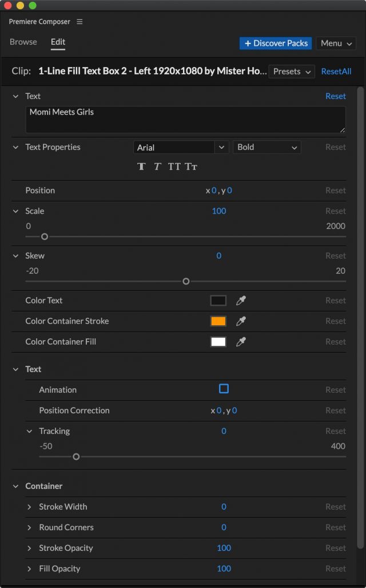This screenshot has height=588, width=366.
Task: Expand the Round Corners property
Action: point(30,527)
